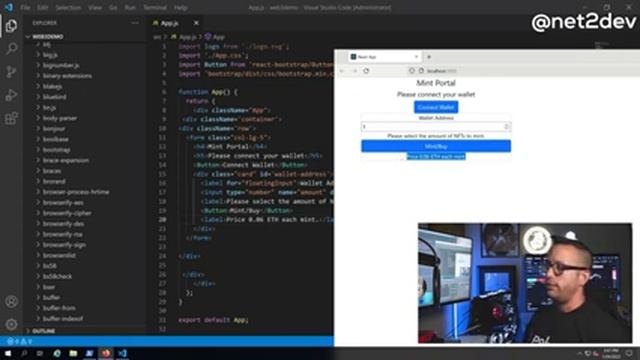The width and height of the screenshot is (640, 360).
Task: Open Run and Debug view
Action: (11, 95)
